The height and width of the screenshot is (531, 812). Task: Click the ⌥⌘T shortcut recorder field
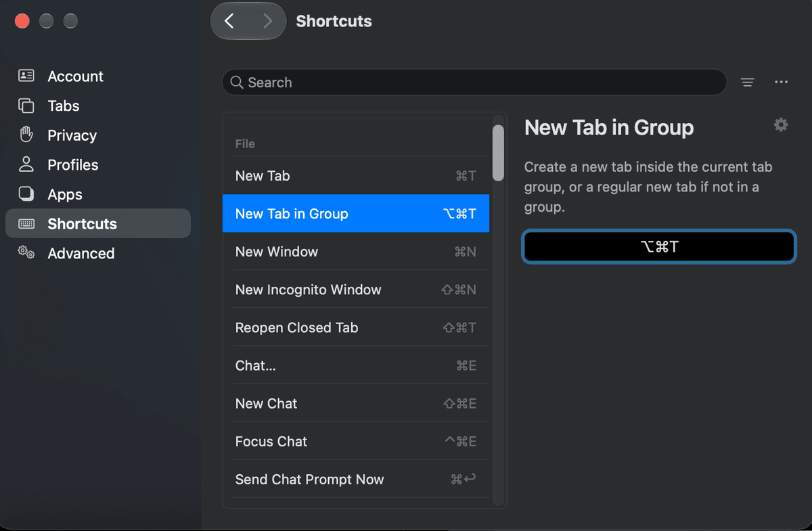pyautogui.click(x=659, y=247)
